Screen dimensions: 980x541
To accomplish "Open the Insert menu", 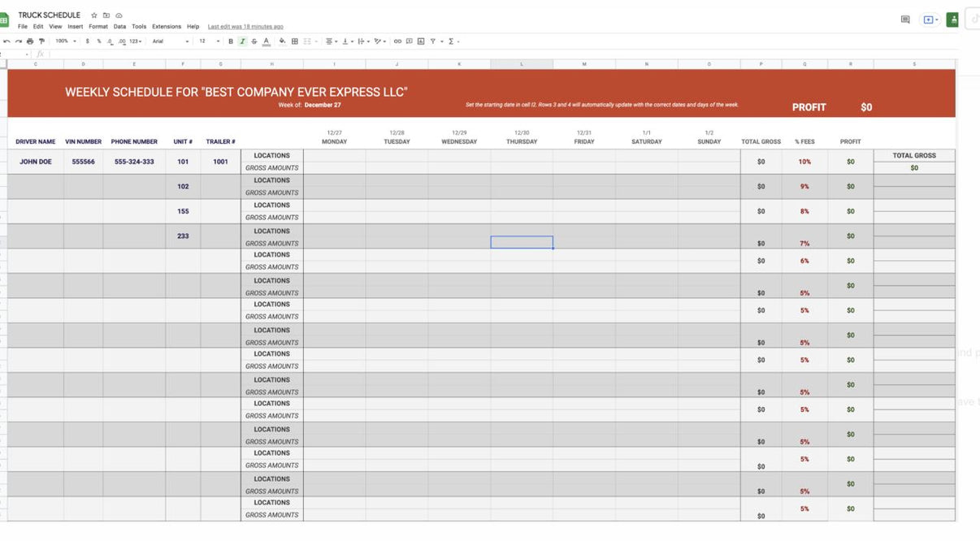I will tap(76, 26).
